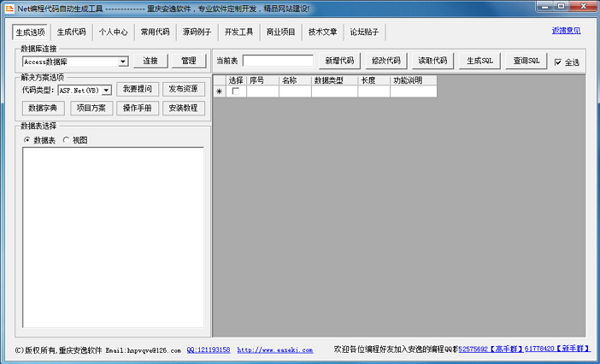The image size is (600, 364).
Task: Check the 选择 checkbox in the grid row
Action: pos(236,91)
